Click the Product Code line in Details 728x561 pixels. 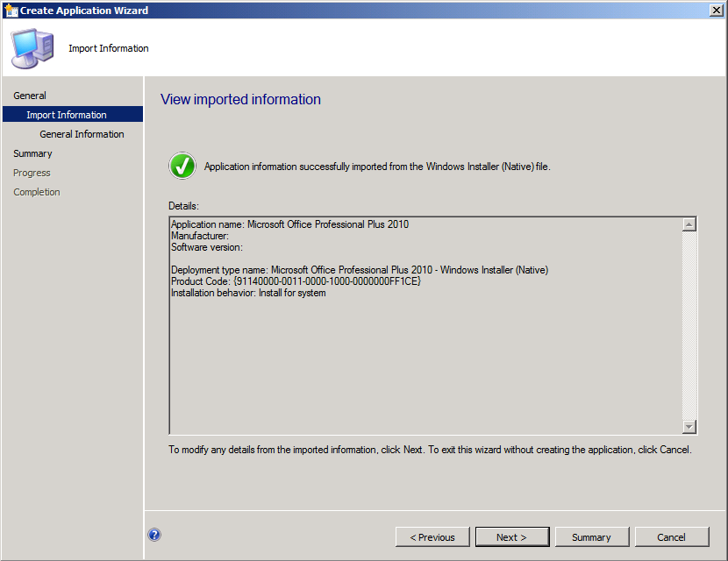point(296,281)
